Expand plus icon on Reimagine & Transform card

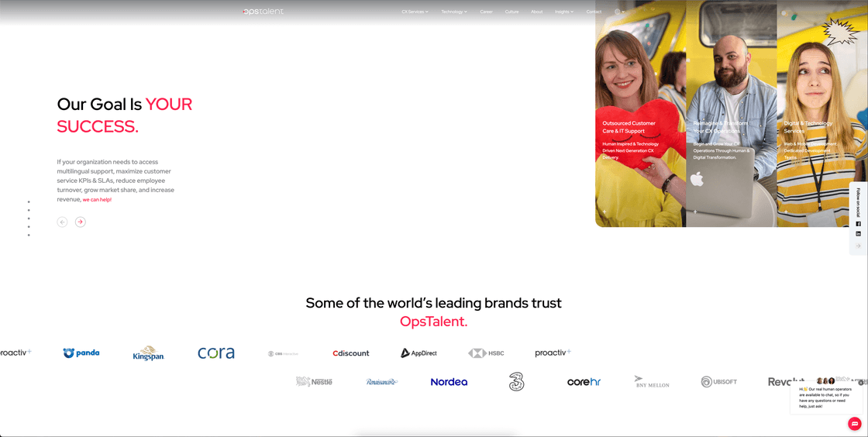(695, 212)
